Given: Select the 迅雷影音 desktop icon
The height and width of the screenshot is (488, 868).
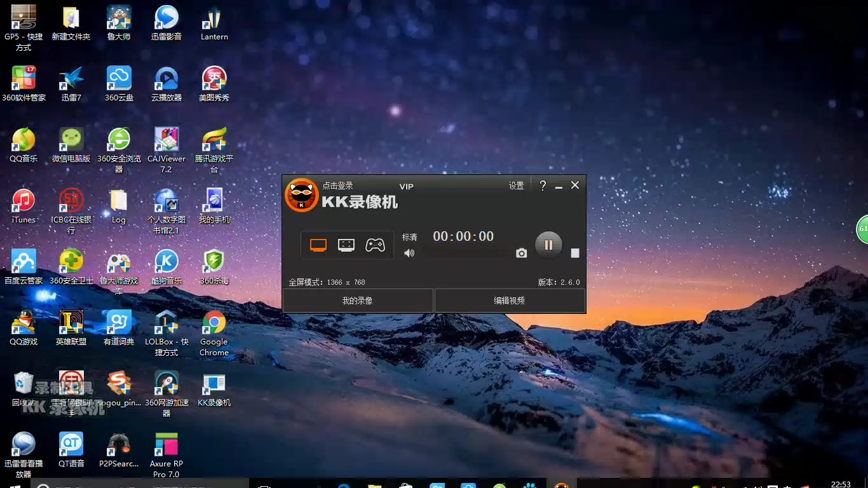Looking at the screenshot, I should pos(166,23).
